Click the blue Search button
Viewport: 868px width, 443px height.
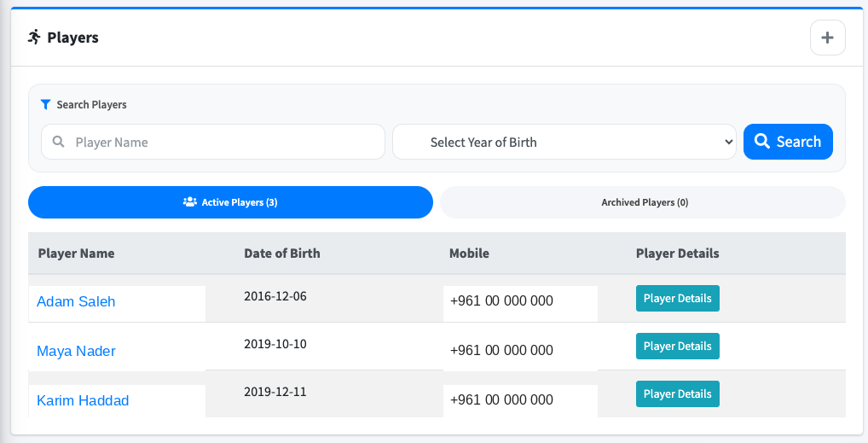click(x=788, y=142)
